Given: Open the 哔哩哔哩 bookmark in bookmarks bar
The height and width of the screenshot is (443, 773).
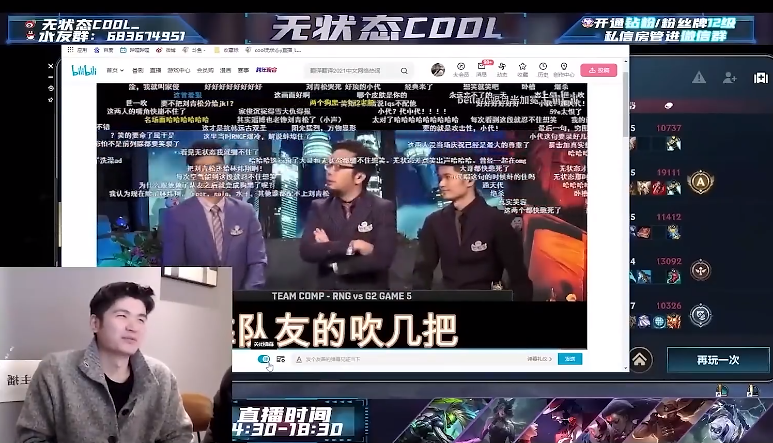Looking at the screenshot, I should (135, 50).
